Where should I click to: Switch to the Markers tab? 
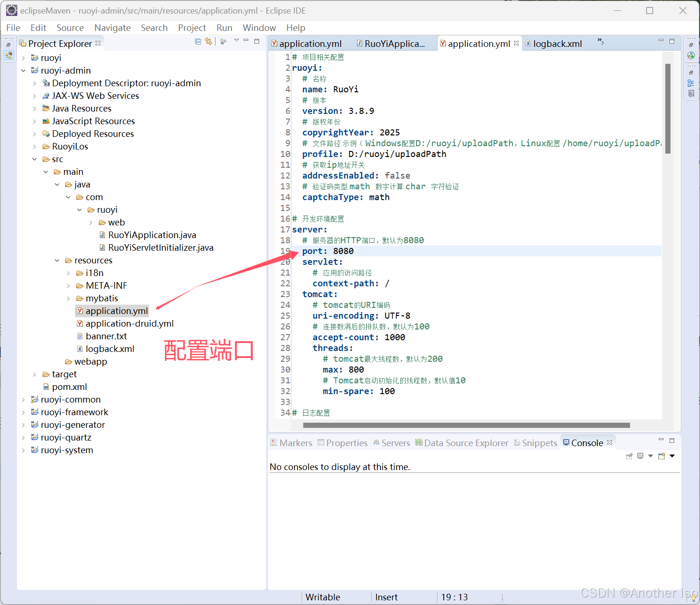point(291,443)
